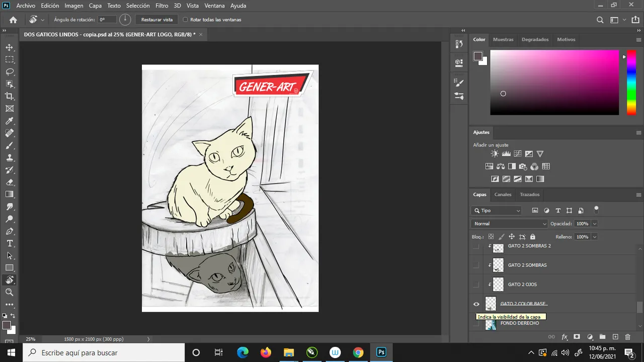Select the Brush tool

click(x=9, y=145)
